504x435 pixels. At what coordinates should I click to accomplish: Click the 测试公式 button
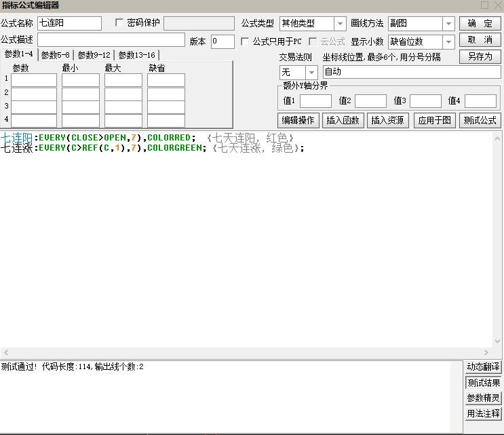point(480,120)
